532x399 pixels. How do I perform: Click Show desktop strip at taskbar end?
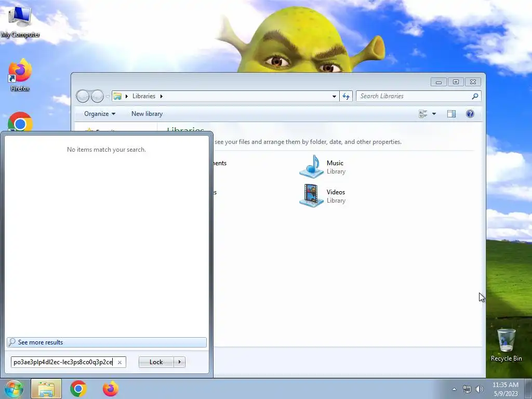point(528,389)
